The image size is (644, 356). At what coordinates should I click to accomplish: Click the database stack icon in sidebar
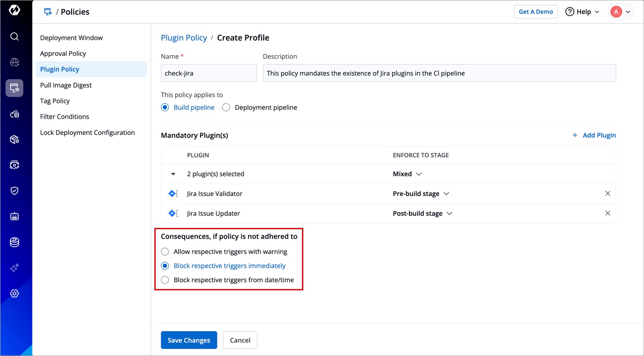click(14, 242)
